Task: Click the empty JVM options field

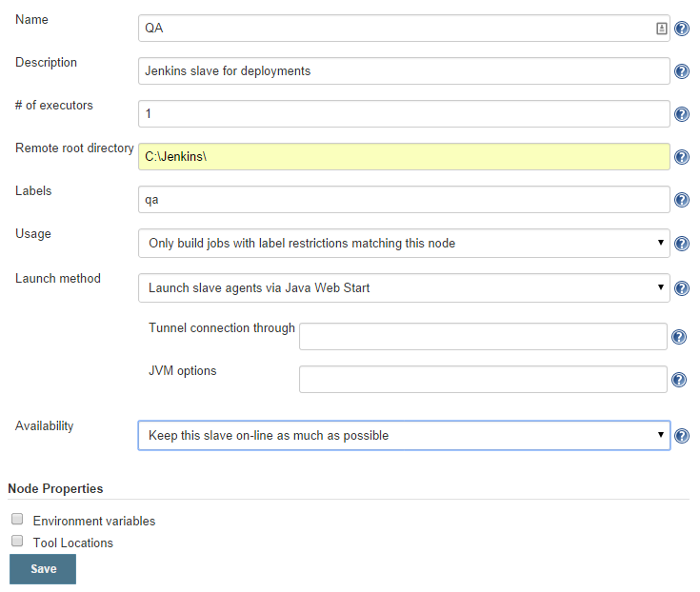Action: (483, 380)
